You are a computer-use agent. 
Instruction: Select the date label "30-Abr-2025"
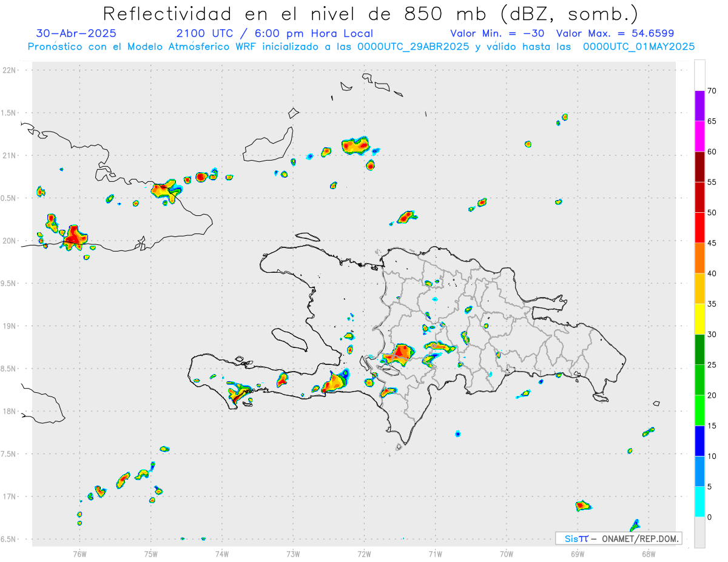pos(76,33)
